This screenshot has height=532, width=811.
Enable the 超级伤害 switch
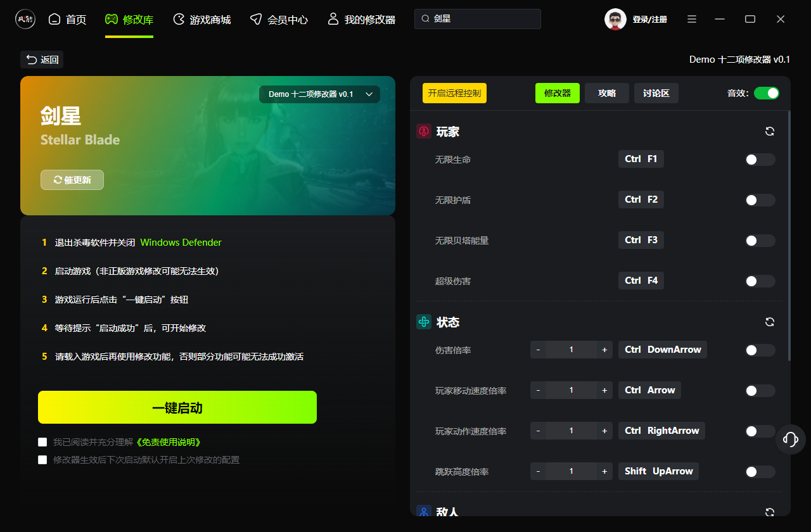pyautogui.click(x=760, y=281)
